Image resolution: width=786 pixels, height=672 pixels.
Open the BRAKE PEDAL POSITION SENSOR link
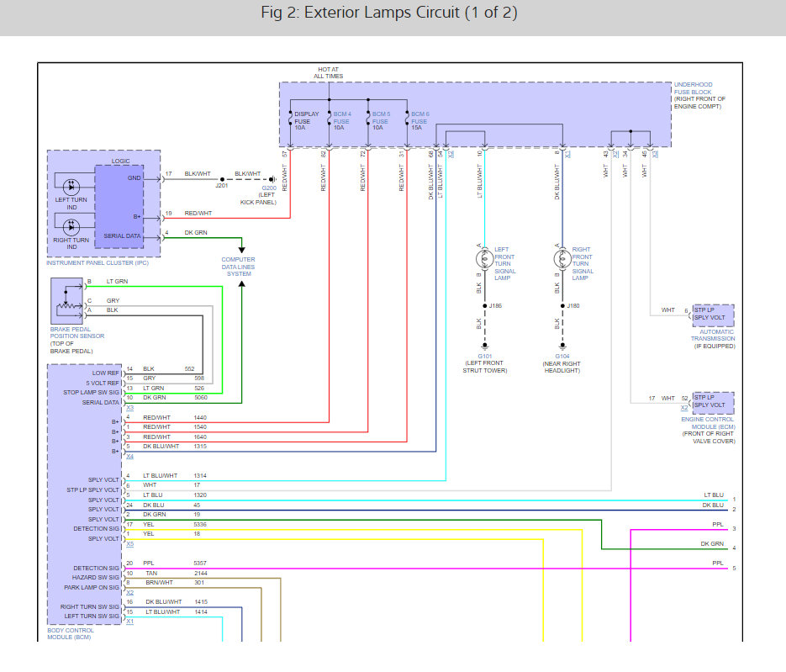[77, 332]
